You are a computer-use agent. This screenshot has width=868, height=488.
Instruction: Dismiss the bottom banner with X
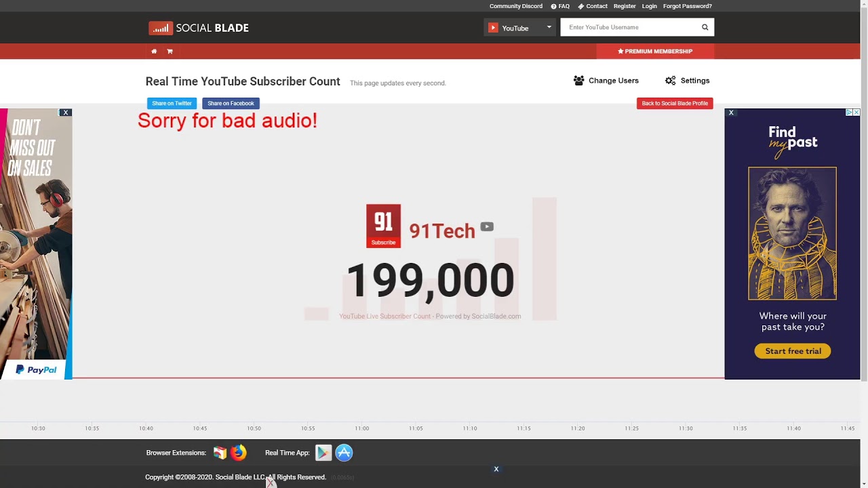coord(496,469)
